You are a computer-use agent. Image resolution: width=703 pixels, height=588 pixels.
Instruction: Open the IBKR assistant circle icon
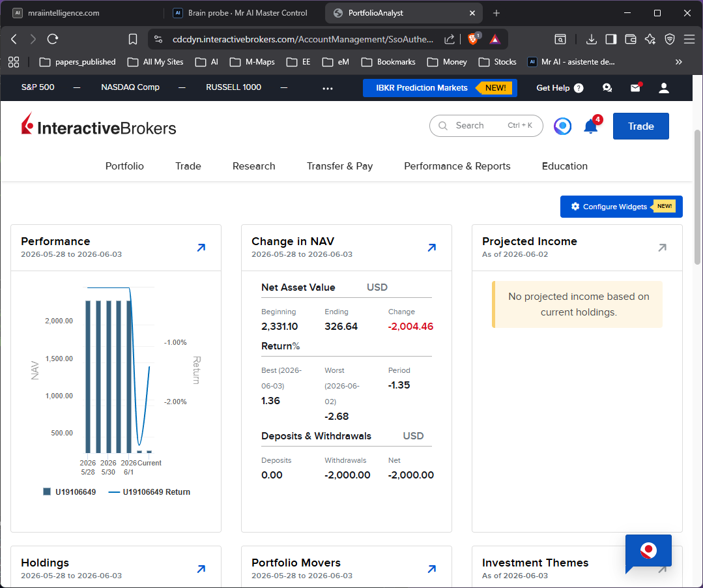click(562, 126)
